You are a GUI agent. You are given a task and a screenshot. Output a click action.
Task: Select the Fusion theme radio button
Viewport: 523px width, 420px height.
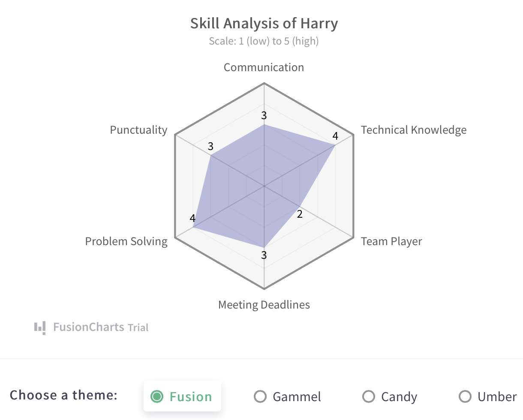coord(157,396)
